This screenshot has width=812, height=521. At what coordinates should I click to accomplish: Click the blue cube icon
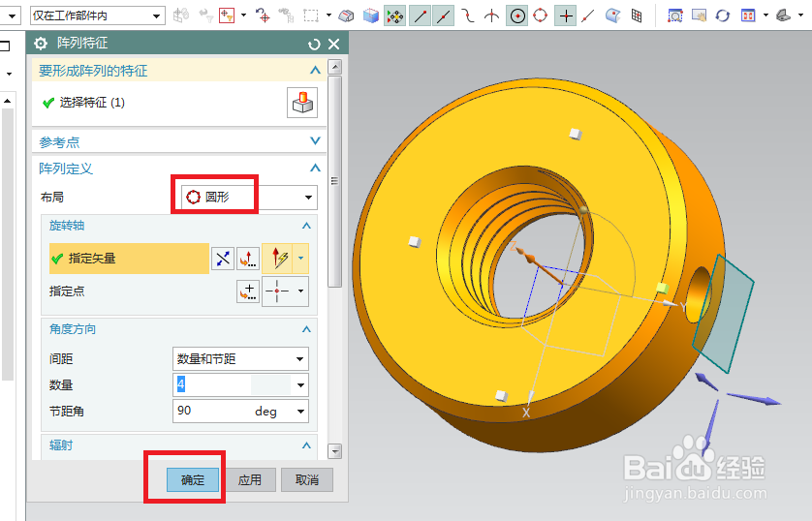click(371, 16)
